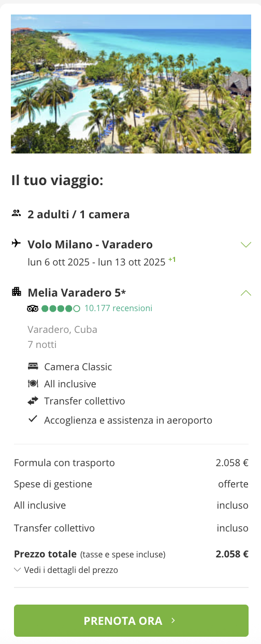Click the All inclusive meal icon
This screenshot has width=261, height=644.
33,384
